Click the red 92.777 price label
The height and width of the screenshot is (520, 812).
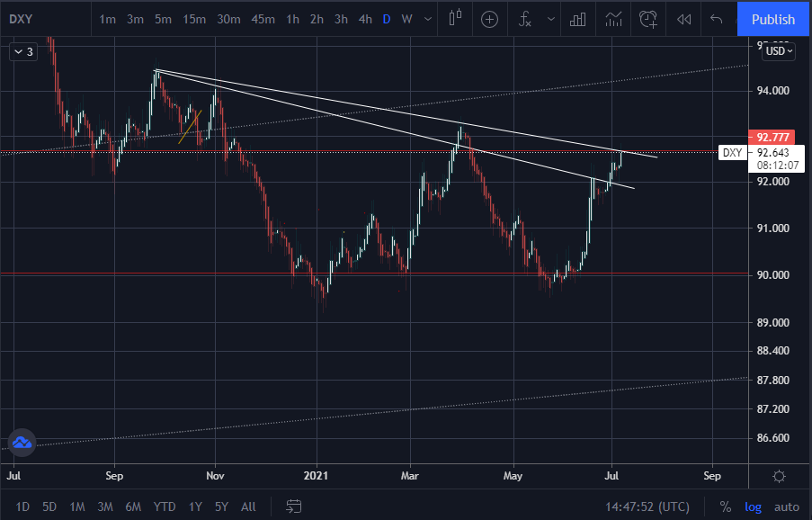pyautogui.click(x=772, y=138)
